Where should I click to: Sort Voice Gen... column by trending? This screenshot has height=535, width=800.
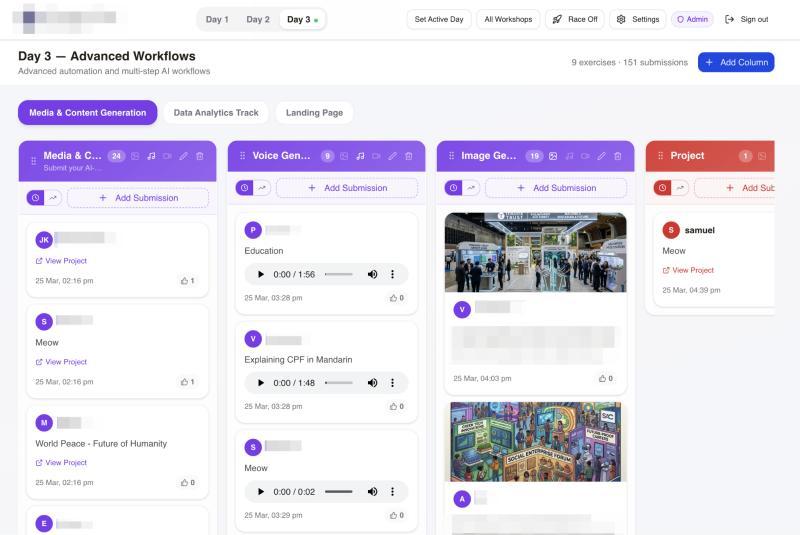[x=262, y=188]
